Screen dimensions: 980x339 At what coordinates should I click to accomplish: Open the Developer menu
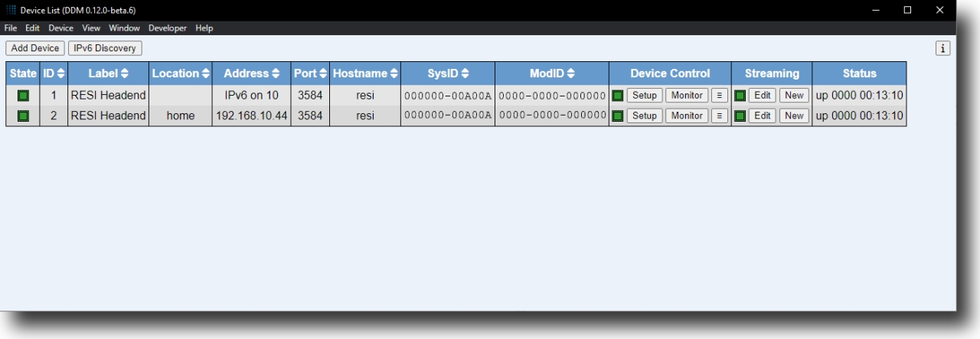tap(168, 28)
